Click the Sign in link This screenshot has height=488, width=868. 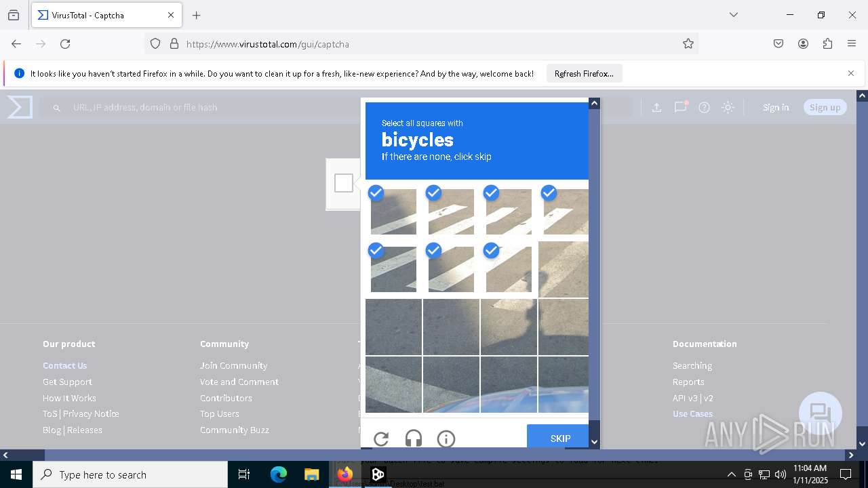click(776, 107)
